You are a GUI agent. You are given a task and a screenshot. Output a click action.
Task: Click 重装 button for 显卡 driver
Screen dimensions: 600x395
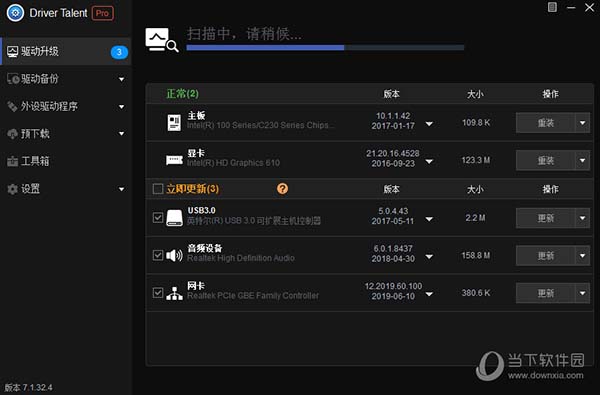click(545, 160)
